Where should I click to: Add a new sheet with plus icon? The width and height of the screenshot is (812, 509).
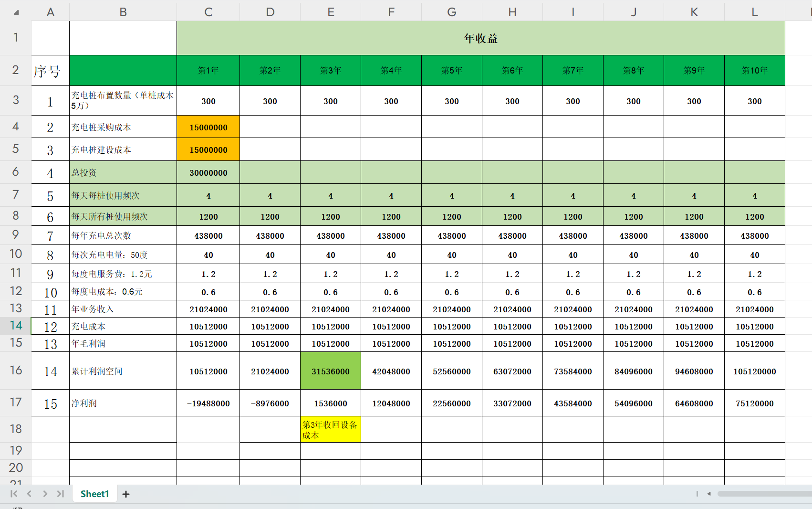126,494
